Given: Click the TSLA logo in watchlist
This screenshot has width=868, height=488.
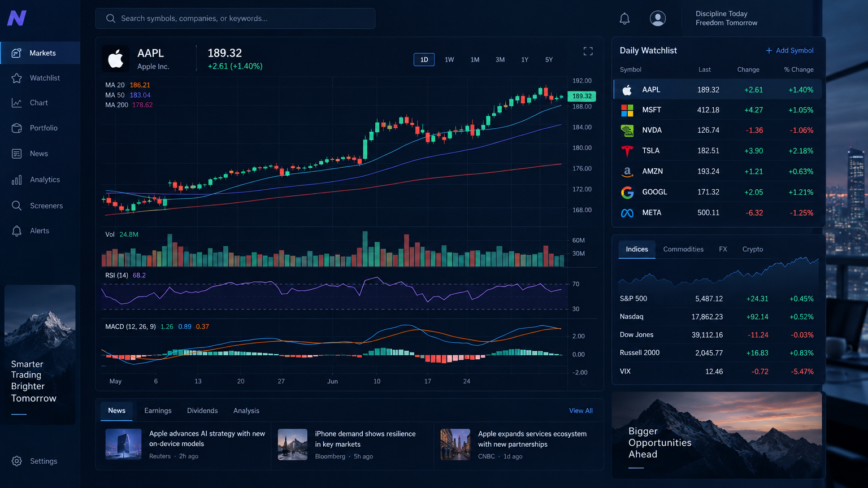Looking at the screenshot, I should coord(627,151).
